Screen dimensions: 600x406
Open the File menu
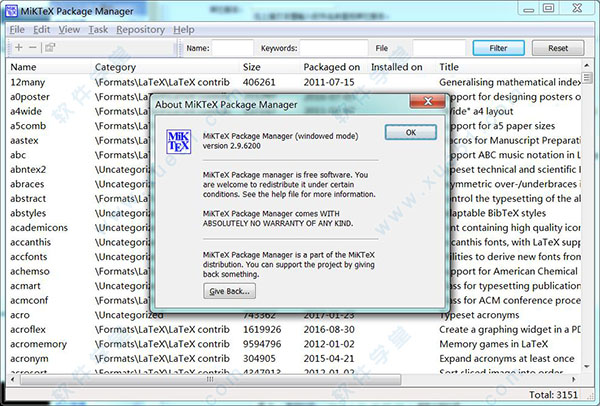coord(17,30)
